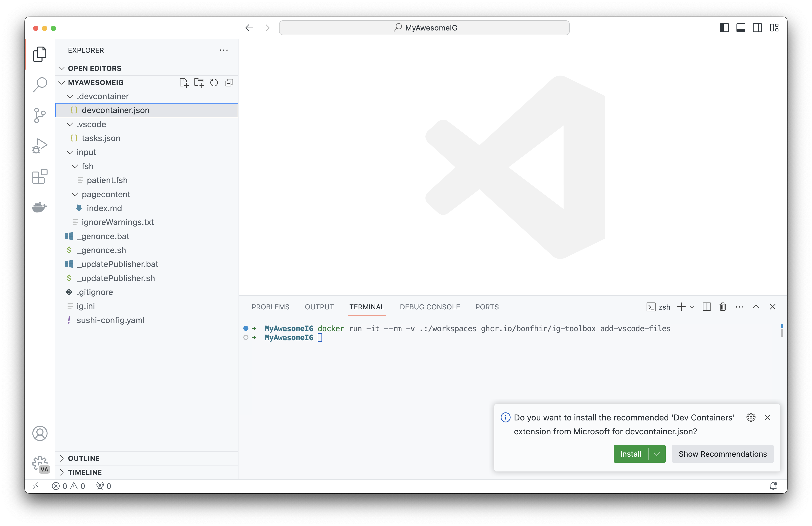Refresh the explorer file tree
This screenshot has width=812, height=526.
point(214,83)
